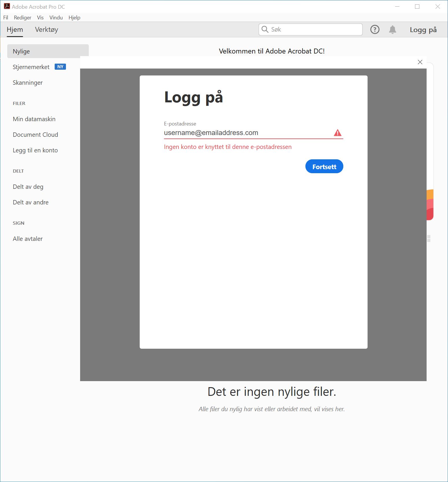Click the E-postadresse email input field
448x482 pixels.
click(x=253, y=133)
